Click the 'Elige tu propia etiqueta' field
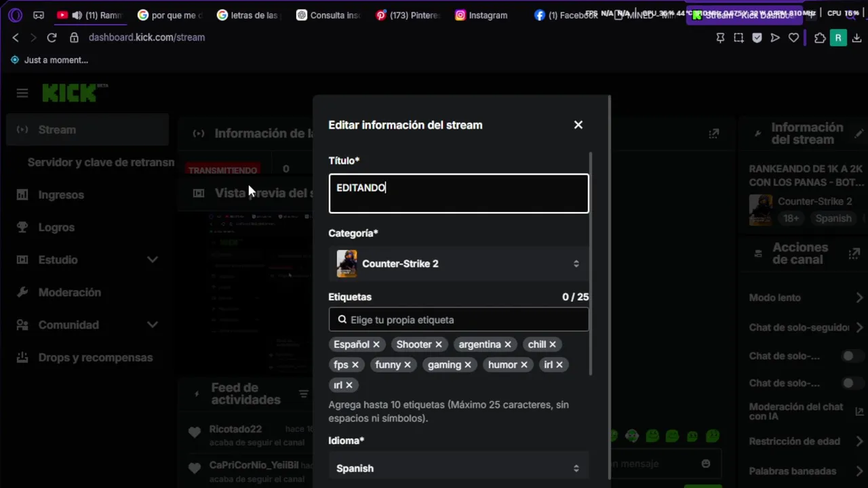The width and height of the screenshot is (868, 488). [x=459, y=320]
